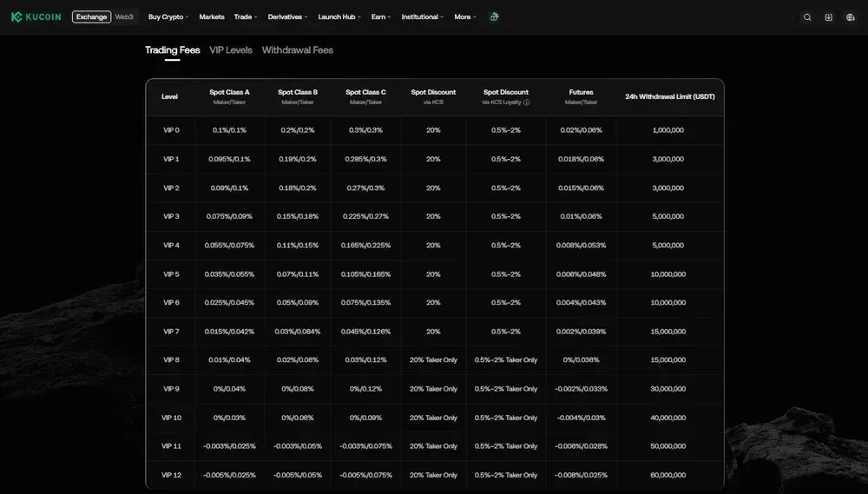Click the 40,000,000 withdrawal limit cell
The height and width of the screenshot is (494, 868).
pos(668,418)
